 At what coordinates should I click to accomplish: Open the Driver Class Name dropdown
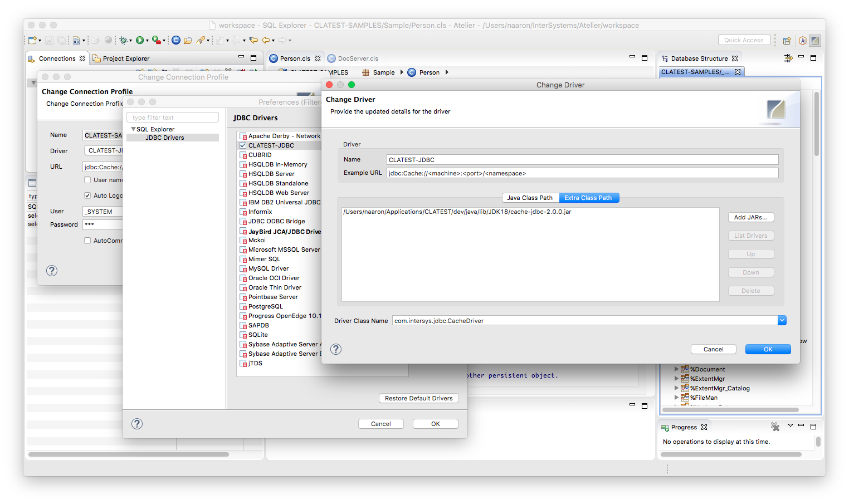coord(782,320)
